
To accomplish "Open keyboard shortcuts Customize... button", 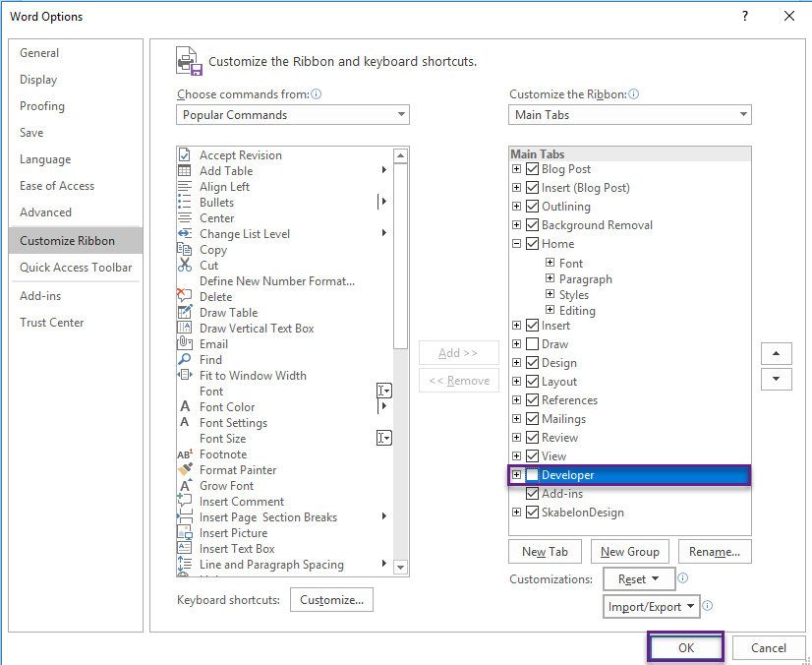I will [331, 600].
